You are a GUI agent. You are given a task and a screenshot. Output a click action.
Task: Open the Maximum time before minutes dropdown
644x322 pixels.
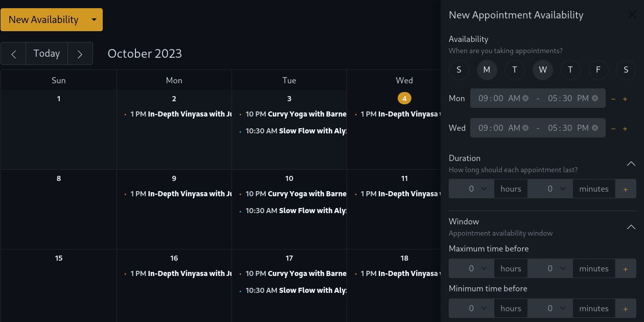coord(550,268)
